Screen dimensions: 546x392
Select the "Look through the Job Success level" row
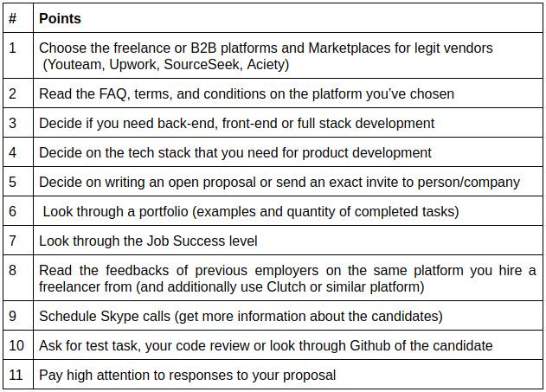148,241
